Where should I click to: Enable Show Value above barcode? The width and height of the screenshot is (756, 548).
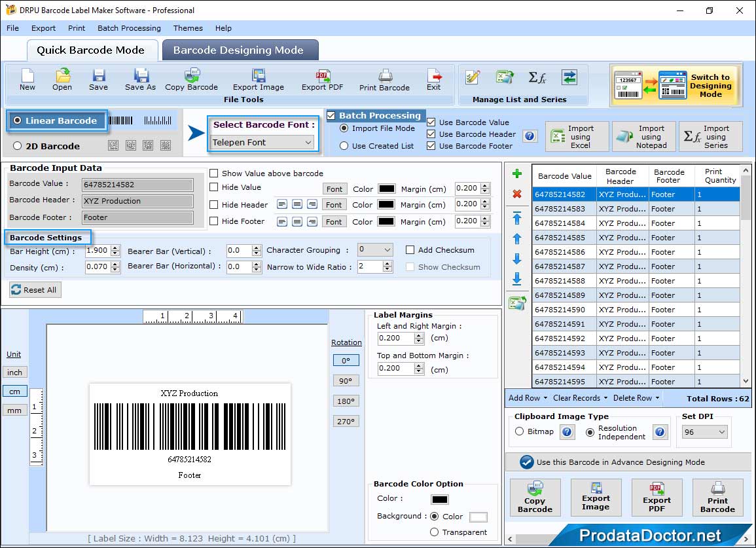(214, 174)
